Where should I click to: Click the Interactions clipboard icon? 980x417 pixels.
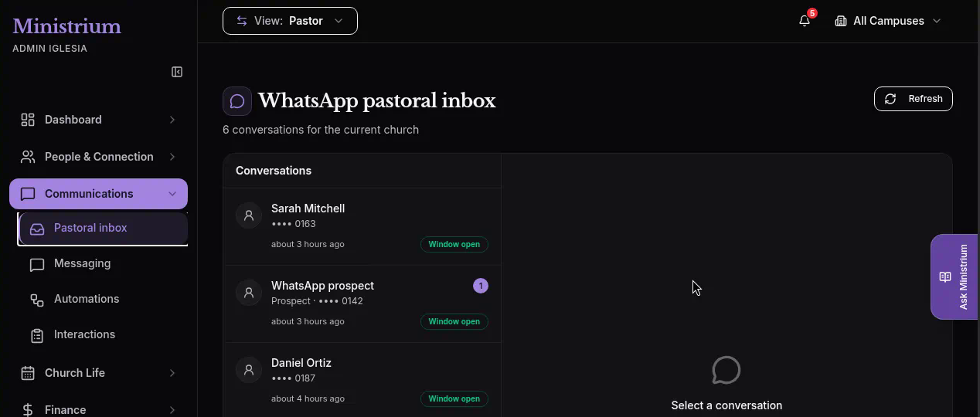click(37, 335)
